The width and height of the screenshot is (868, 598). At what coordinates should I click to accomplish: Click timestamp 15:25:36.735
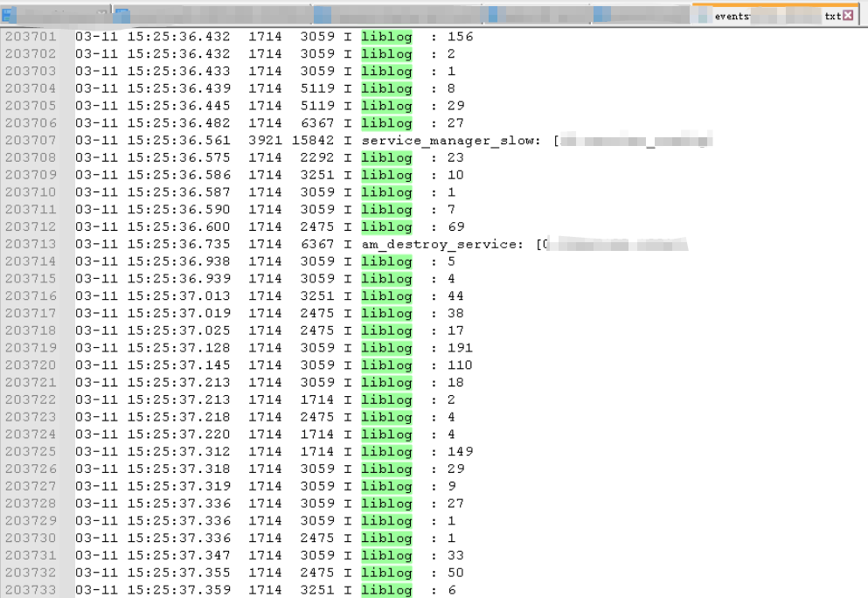coord(179,244)
